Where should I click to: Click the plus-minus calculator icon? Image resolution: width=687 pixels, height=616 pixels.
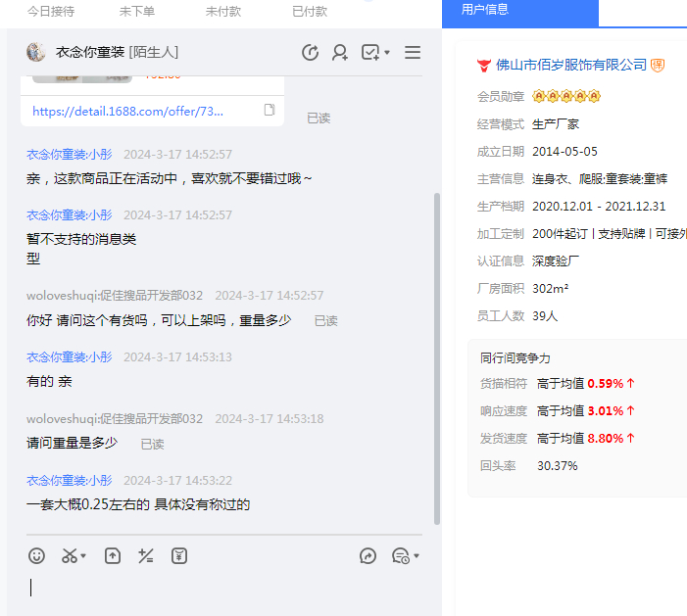click(146, 556)
